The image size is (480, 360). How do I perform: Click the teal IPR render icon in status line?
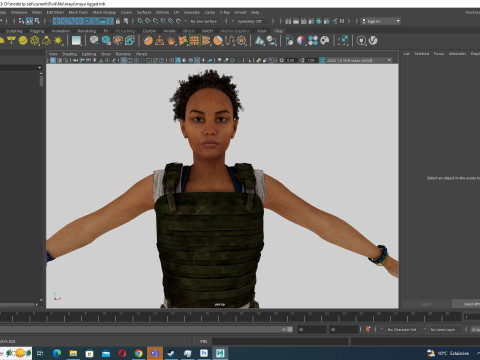[319, 21]
